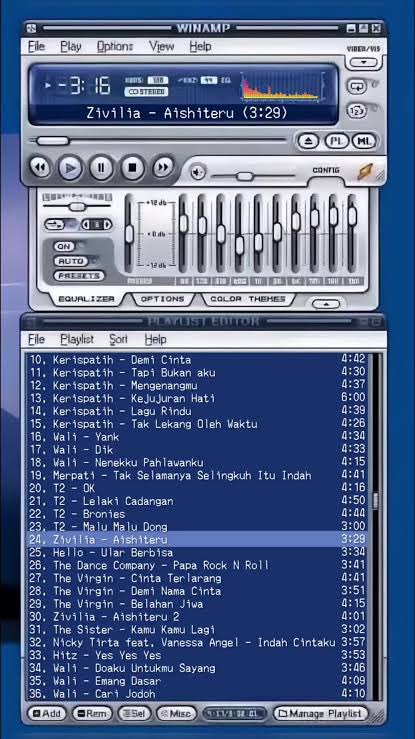Open the Options menu
The image size is (415, 739).
tap(115, 46)
